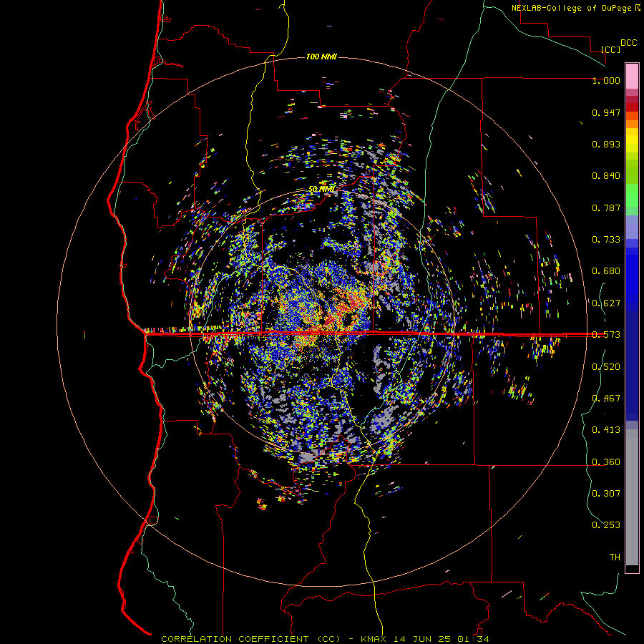Viewport: 644px width, 644px height.
Task: Click the 0.947 scale value
Action: (606, 112)
